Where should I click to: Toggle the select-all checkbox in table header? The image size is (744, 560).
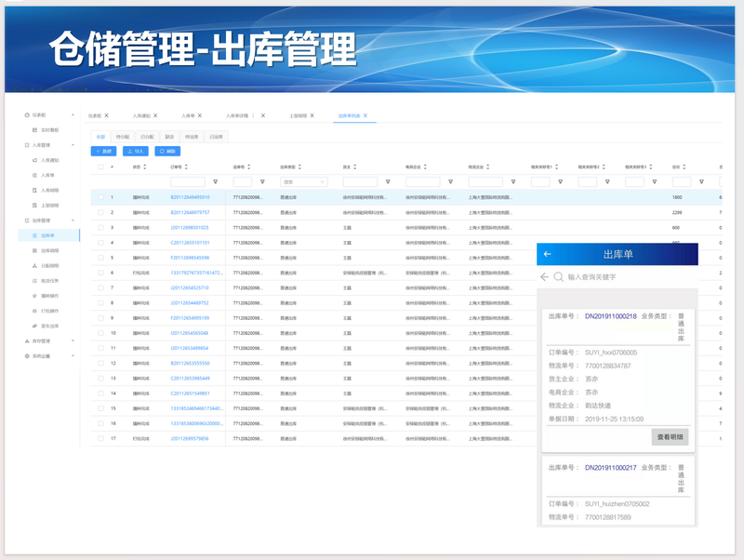click(x=100, y=167)
